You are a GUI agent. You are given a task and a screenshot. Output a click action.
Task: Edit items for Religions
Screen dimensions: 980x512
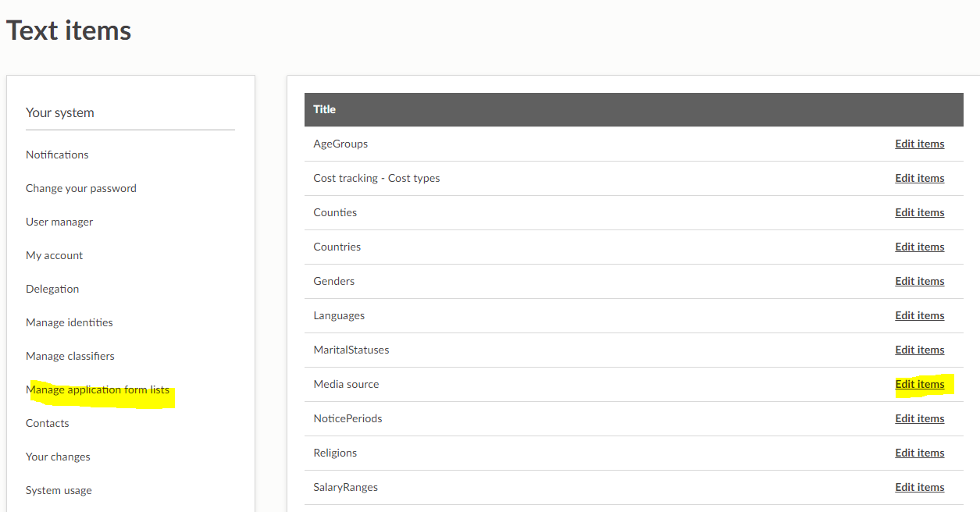coord(919,453)
